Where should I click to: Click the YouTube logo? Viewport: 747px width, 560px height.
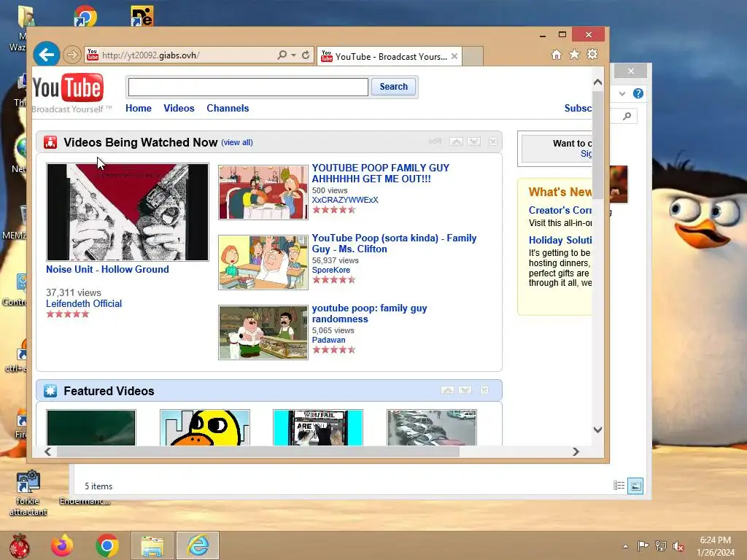tap(68, 88)
